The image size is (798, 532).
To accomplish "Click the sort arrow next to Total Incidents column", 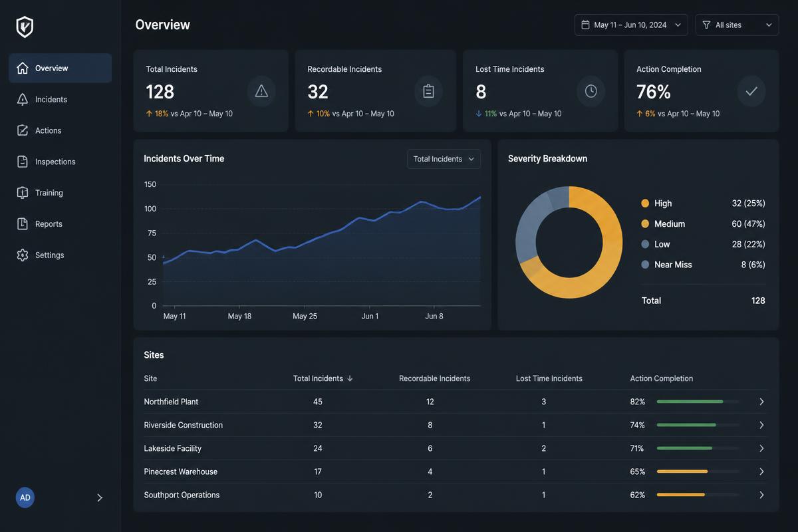I will (350, 378).
